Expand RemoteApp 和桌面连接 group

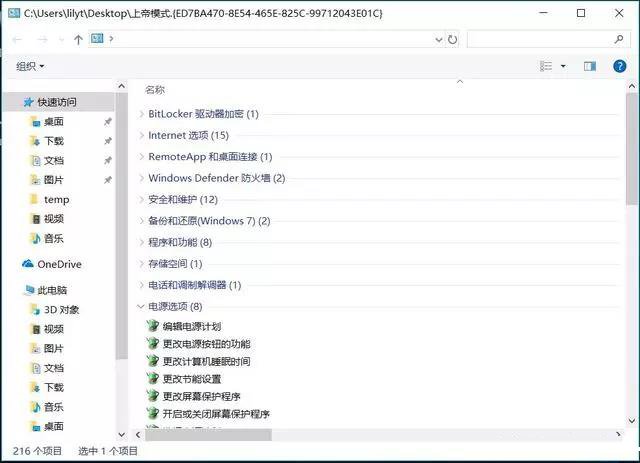[141, 157]
